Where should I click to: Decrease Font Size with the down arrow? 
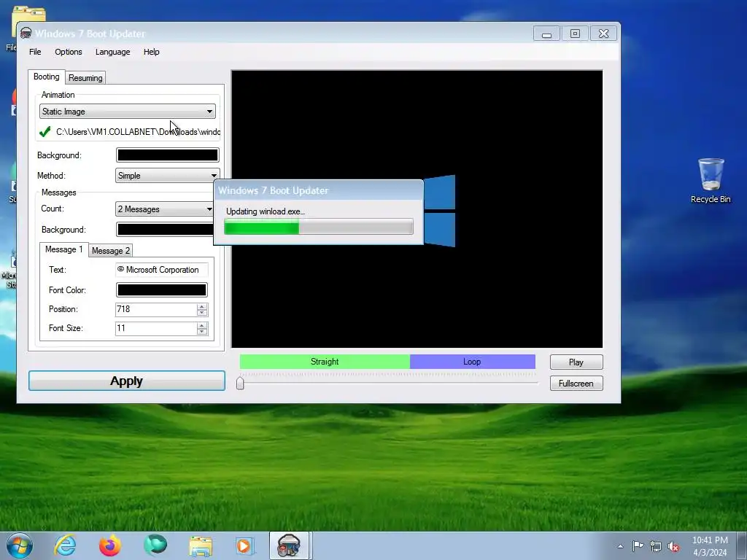tap(202, 332)
